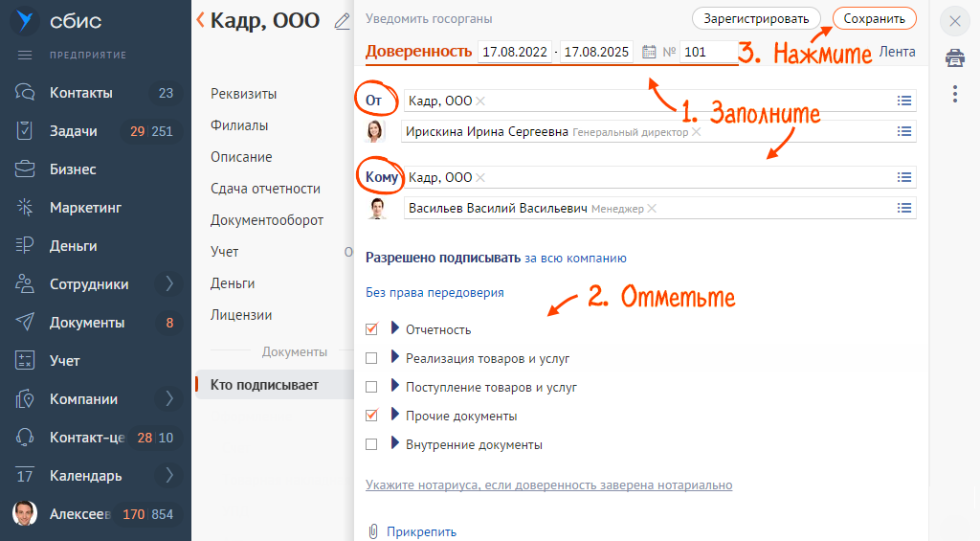Click the paperclip attach icon

pos(373,531)
